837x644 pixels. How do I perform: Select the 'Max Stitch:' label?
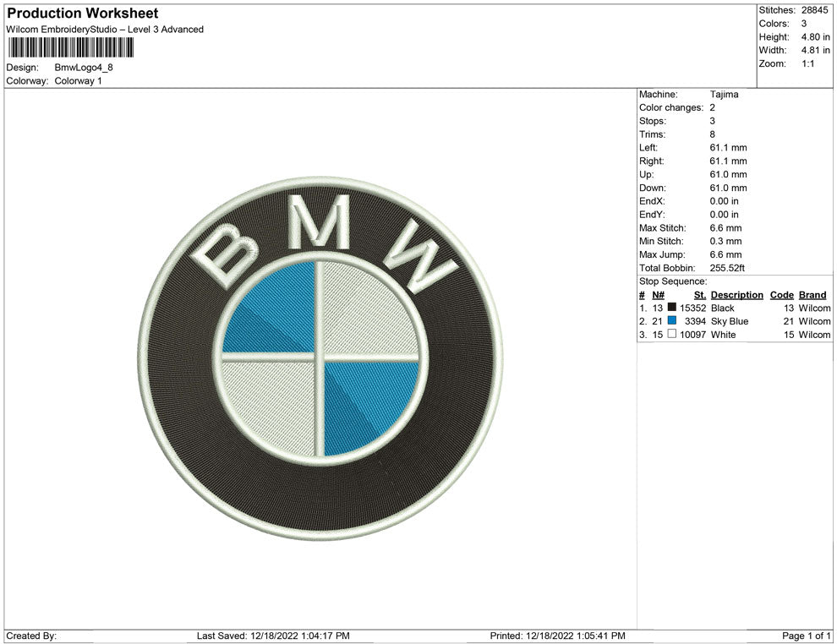[x=663, y=228]
